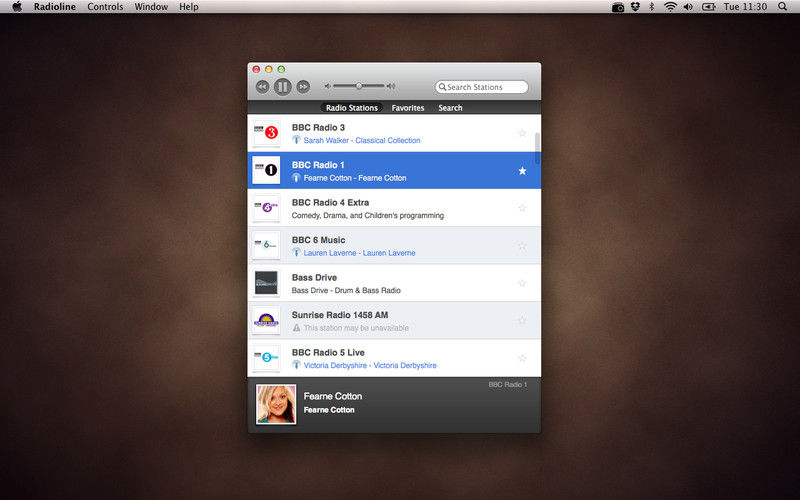Switch to the Search tab
Screen dimensions: 800x500
(x=450, y=108)
